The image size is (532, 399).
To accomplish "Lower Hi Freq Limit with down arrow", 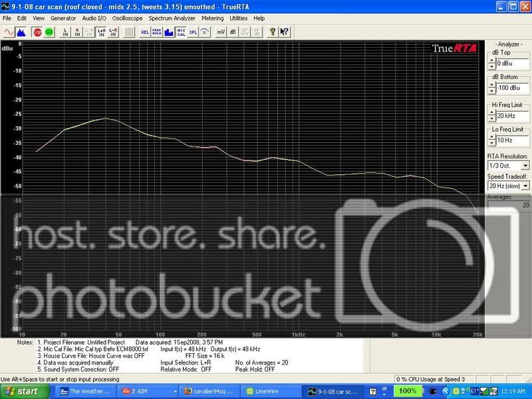I will point(492,119).
